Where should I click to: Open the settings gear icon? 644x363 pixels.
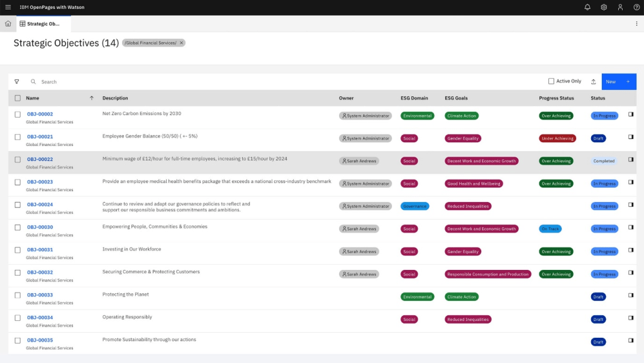(603, 7)
